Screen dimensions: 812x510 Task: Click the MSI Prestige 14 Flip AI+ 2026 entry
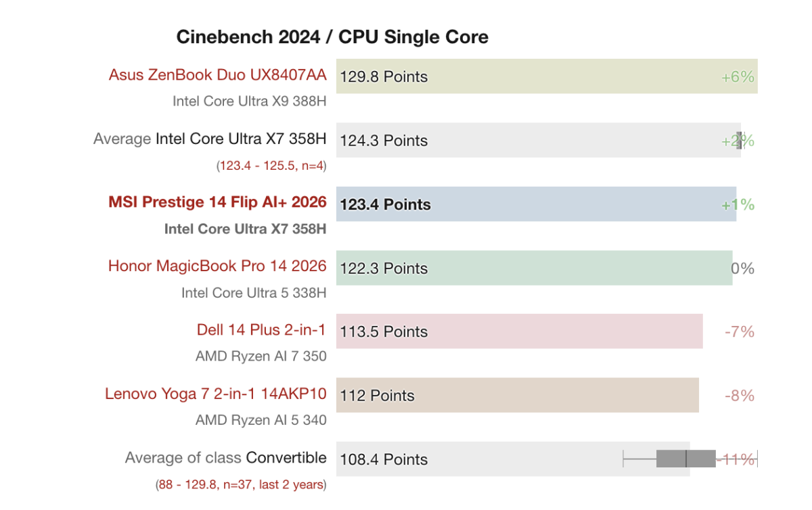tap(217, 202)
